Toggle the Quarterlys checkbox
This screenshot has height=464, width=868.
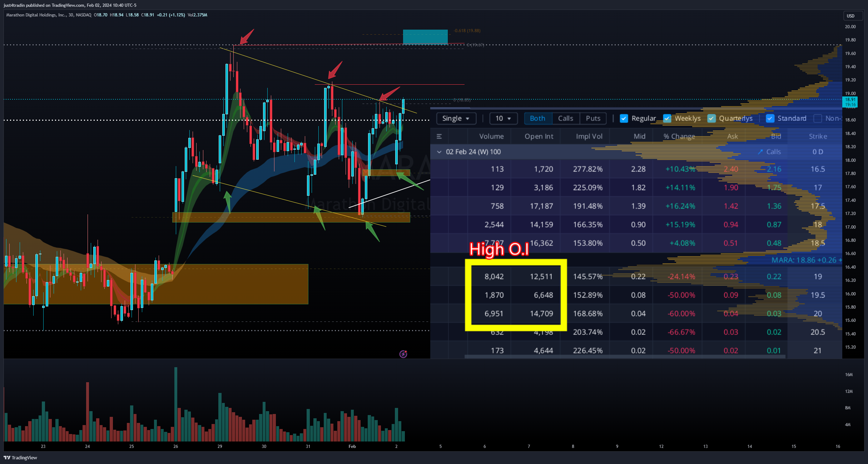(x=711, y=118)
